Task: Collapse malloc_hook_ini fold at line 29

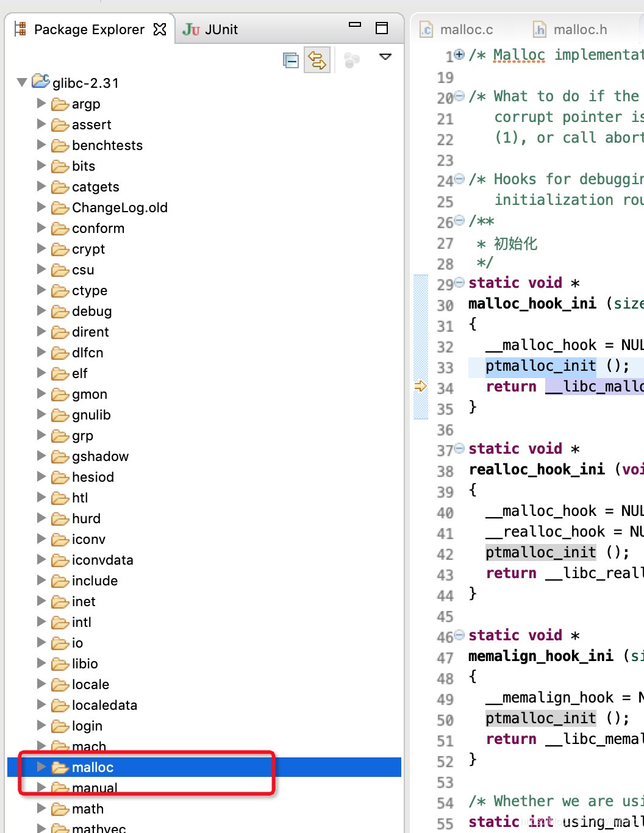Action: tap(460, 282)
